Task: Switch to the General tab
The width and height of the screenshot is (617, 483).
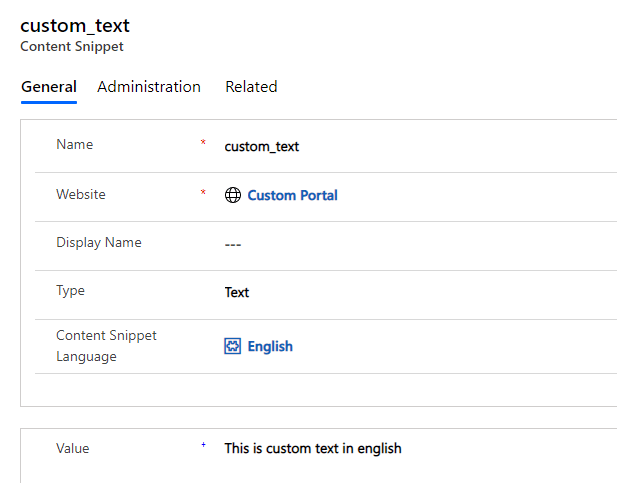Action: [48, 87]
